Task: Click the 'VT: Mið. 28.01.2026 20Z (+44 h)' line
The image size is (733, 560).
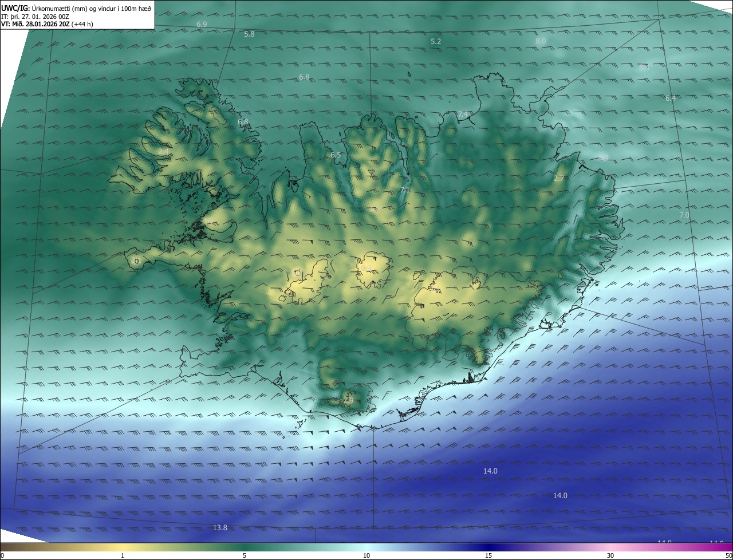Action: coord(48,25)
